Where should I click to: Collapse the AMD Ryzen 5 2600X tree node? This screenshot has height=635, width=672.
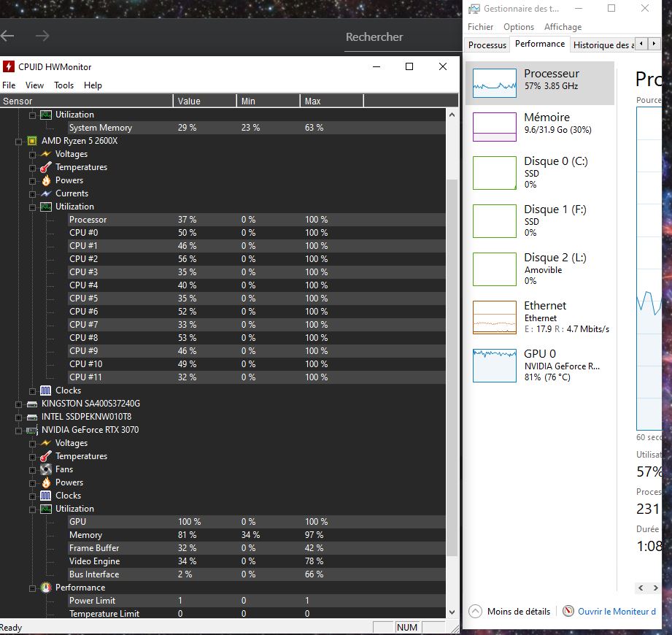point(19,141)
